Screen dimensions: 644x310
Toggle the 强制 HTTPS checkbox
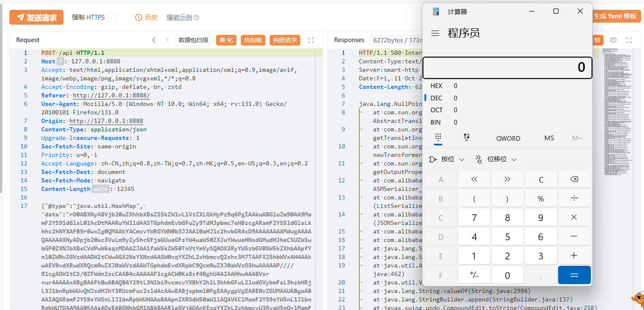point(112,17)
